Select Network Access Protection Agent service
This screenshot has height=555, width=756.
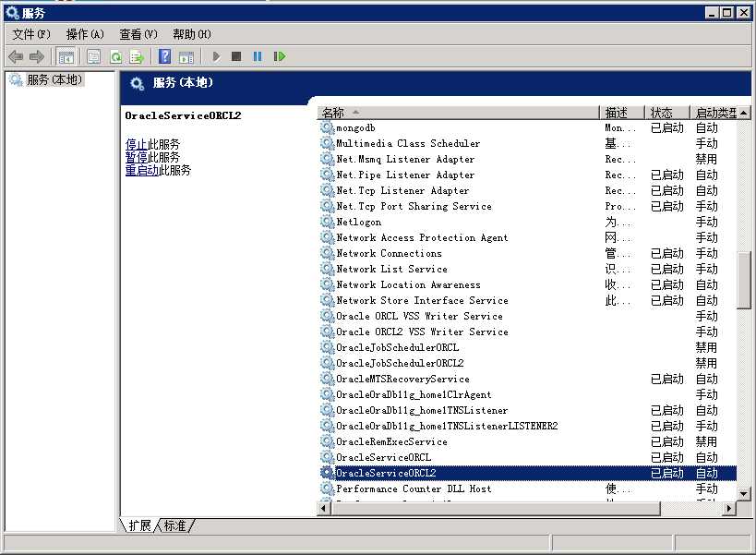coord(527,237)
